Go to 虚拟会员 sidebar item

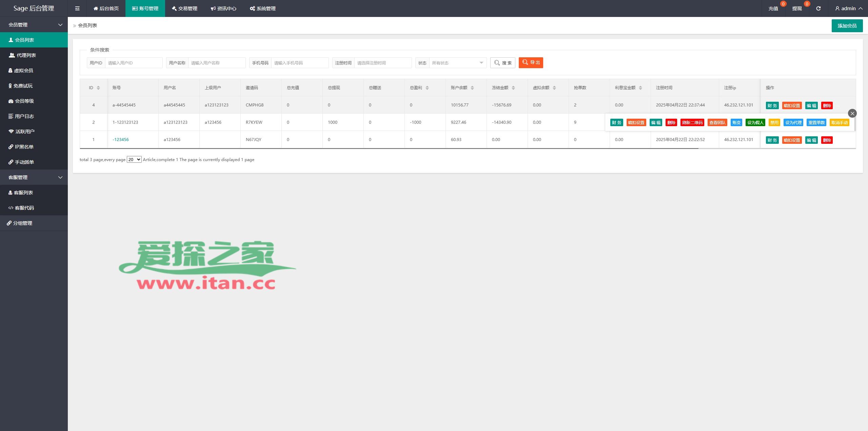(23, 71)
